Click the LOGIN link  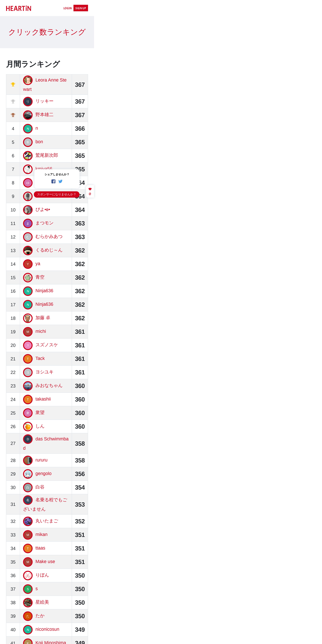click(x=67, y=8)
